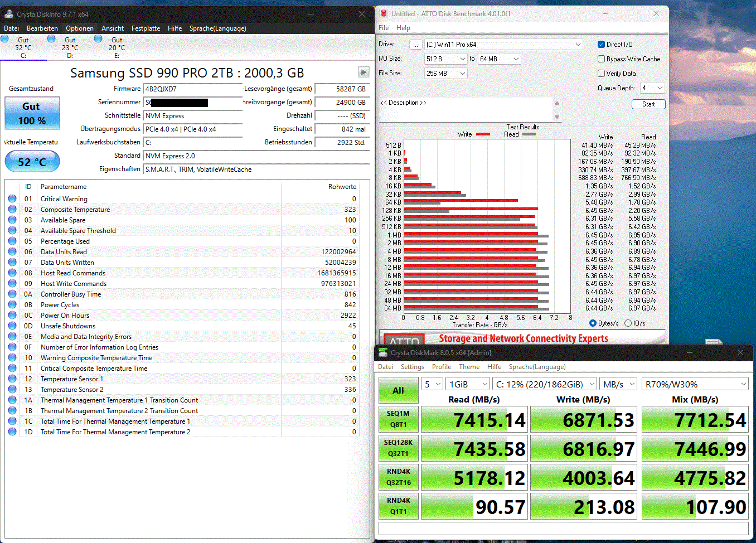Open the MB/s unit dropdown in CrystalDiskMark
756x543 pixels.
pyautogui.click(x=618, y=384)
